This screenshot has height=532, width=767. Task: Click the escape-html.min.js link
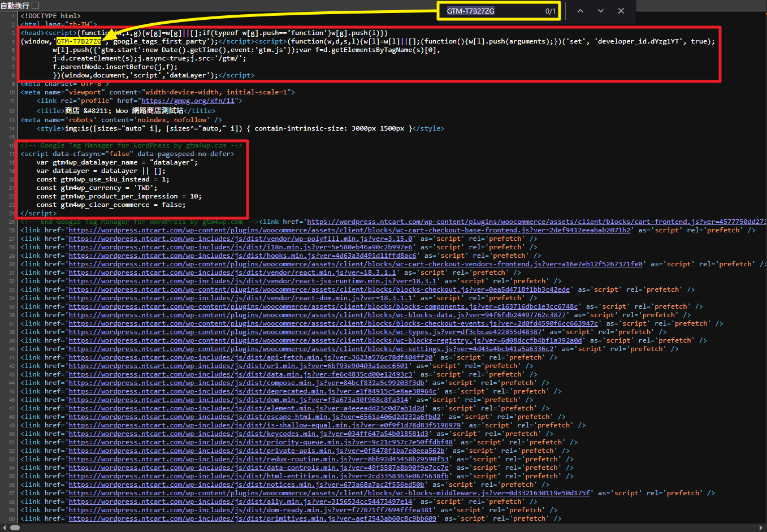[254, 417]
